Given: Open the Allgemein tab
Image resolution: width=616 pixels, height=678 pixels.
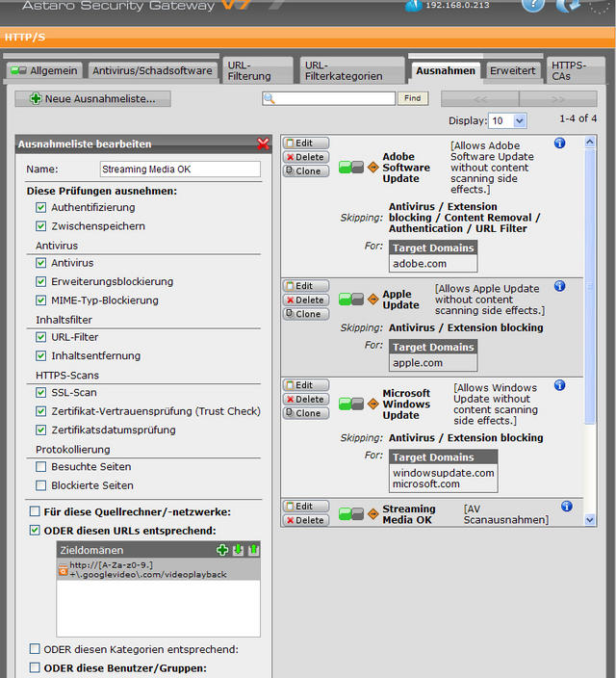Looking at the screenshot, I should pos(44,70).
